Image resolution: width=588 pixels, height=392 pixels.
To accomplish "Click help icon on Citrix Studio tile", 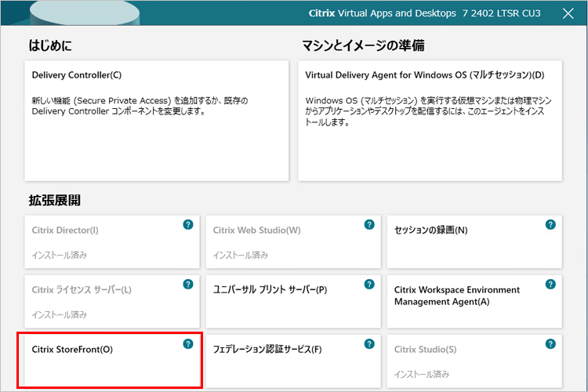I will coord(550,344).
